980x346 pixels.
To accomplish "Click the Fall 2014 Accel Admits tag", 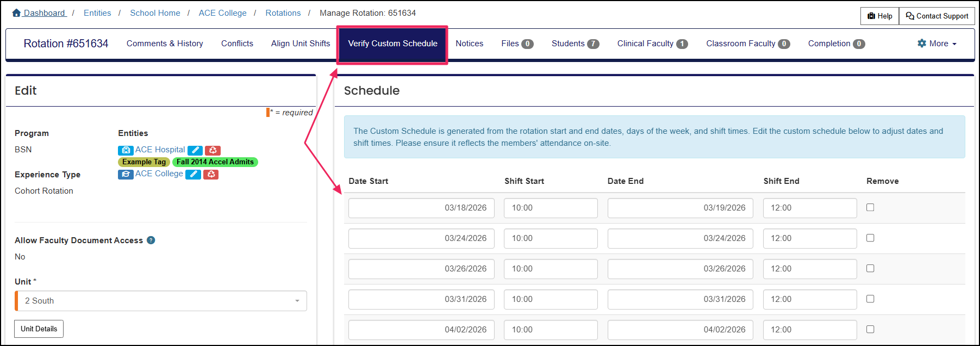I will coord(215,162).
